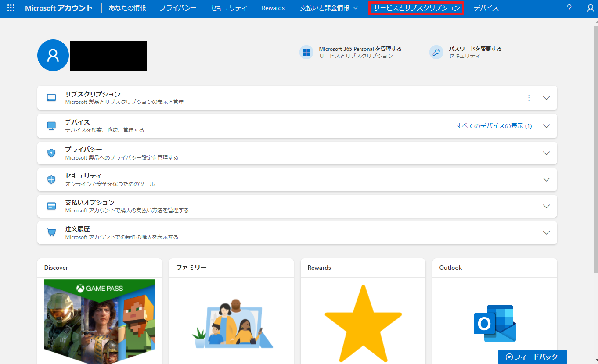Click the 注文履歴 row title
The image size is (598, 364).
[77, 229]
